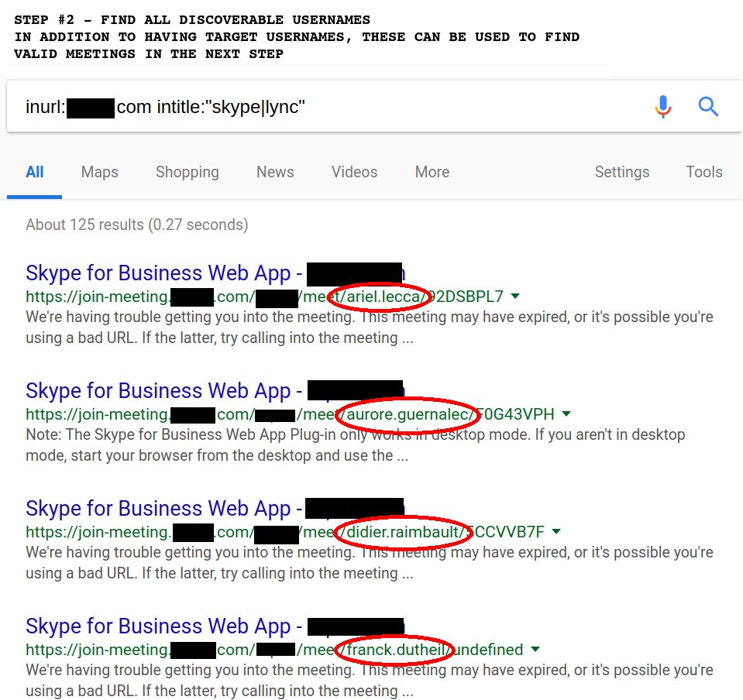This screenshot has height=700, width=743.
Task: Open Skype for Business result for ariel.lecca
Action: 215,273
